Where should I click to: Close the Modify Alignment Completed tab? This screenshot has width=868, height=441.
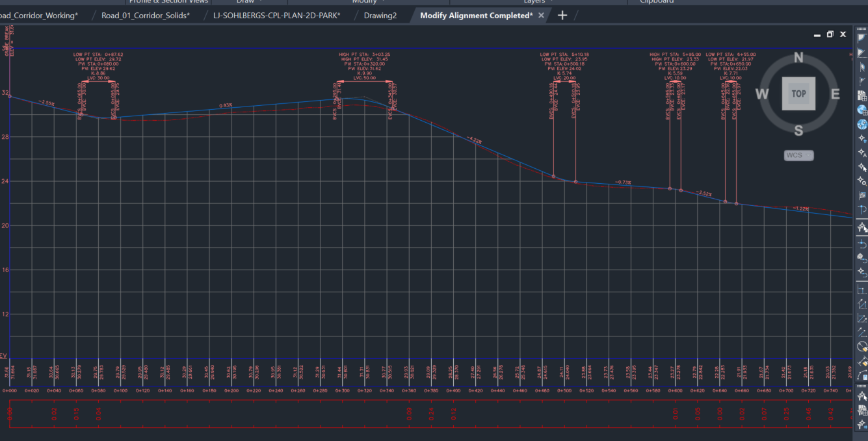[542, 15]
